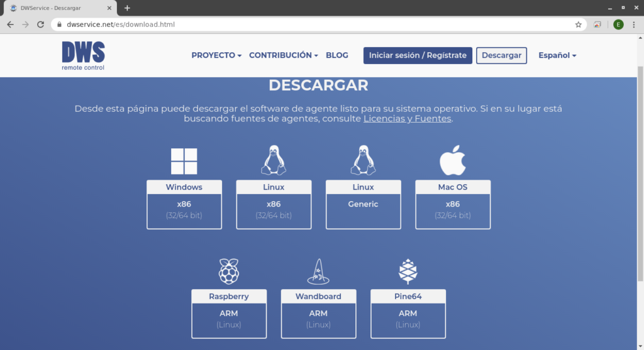Open the BLOG menu item
This screenshot has width=644, height=350.
[x=337, y=55]
